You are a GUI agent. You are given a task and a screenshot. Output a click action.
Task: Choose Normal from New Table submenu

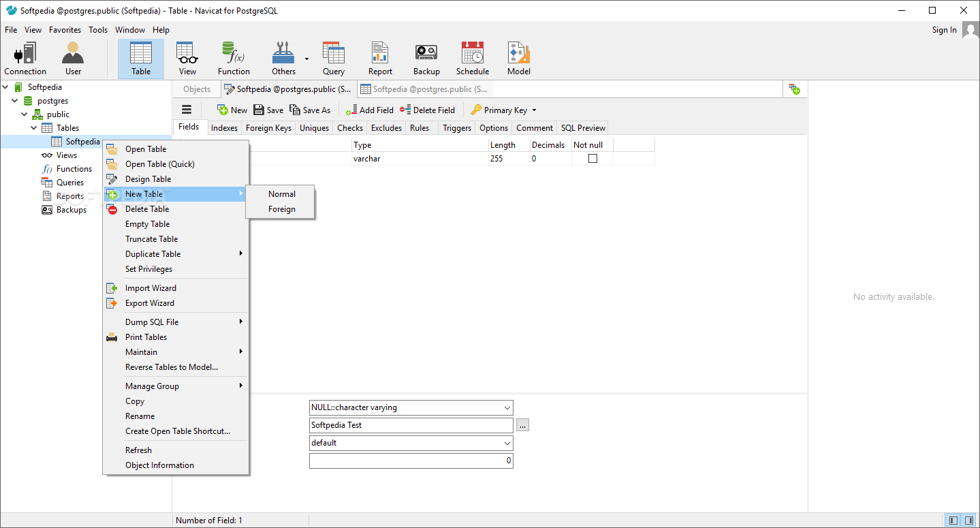click(281, 194)
